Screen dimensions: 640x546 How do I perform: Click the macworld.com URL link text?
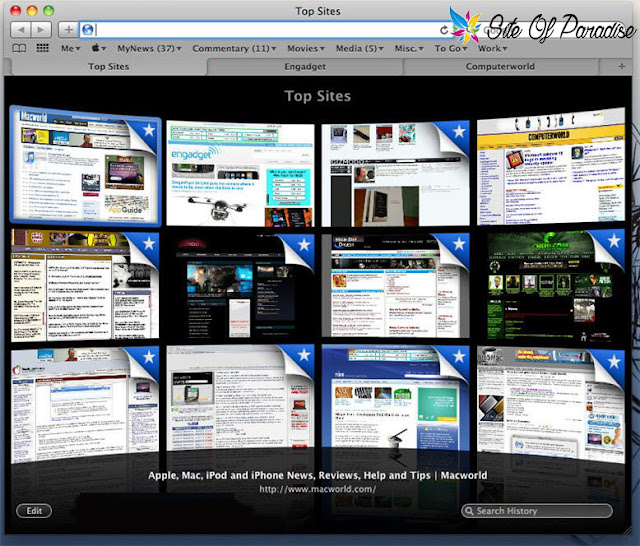point(318,489)
